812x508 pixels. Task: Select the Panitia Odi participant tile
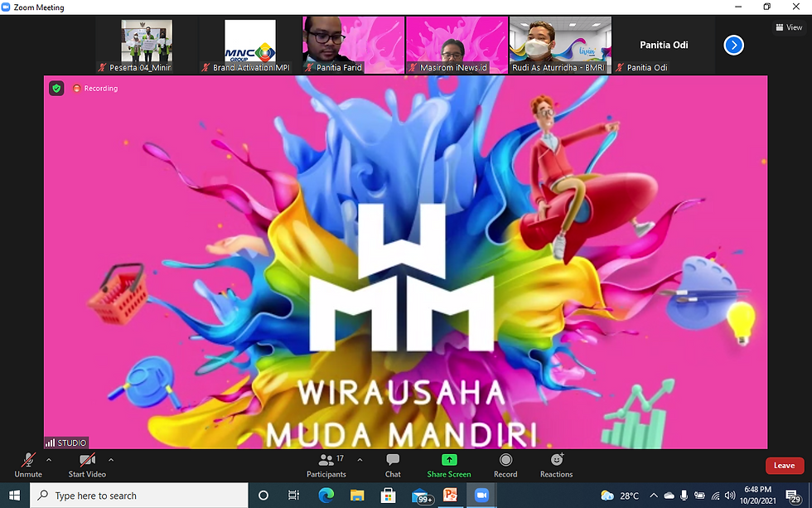coord(664,45)
